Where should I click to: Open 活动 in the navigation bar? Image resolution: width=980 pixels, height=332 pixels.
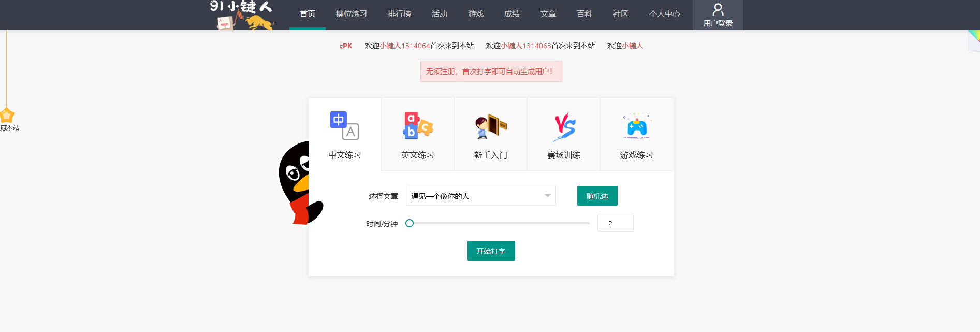(x=440, y=14)
